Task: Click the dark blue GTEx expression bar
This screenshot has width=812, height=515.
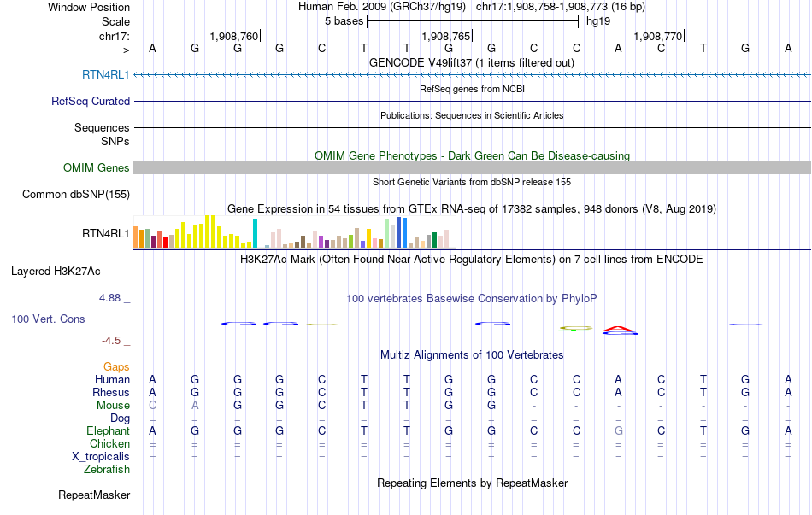Action: pyautogui.click(x=399, y=232)
